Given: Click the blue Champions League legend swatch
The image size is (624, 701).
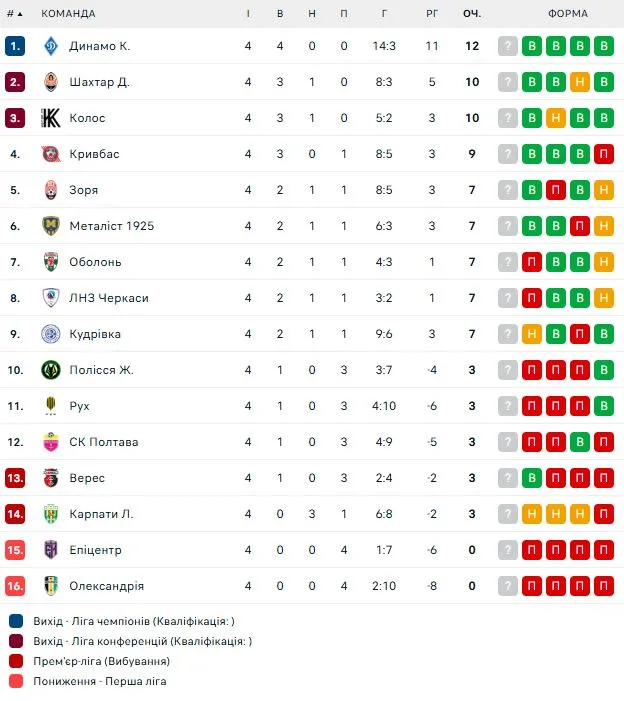Looking at the screenshot, I should coord(16,621).
